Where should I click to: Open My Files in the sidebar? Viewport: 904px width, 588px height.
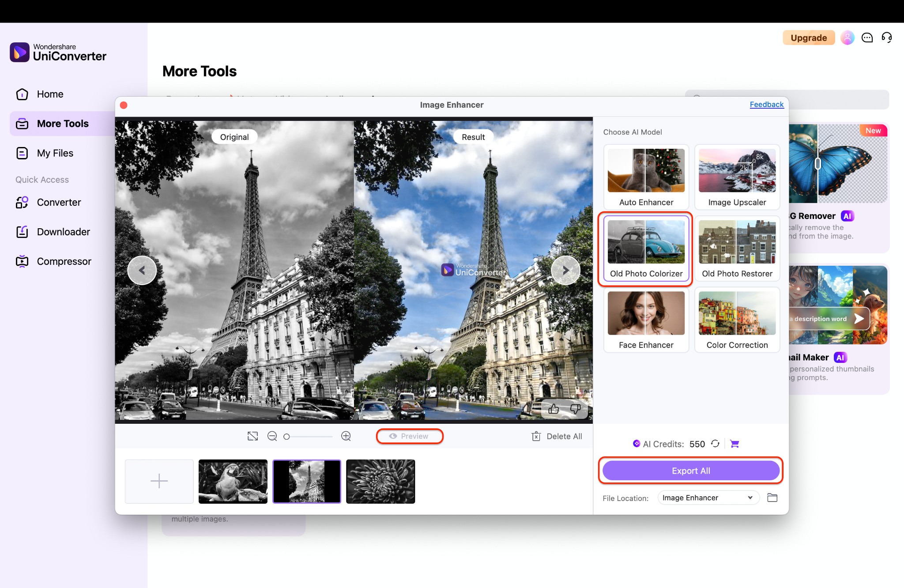[55, 153]
